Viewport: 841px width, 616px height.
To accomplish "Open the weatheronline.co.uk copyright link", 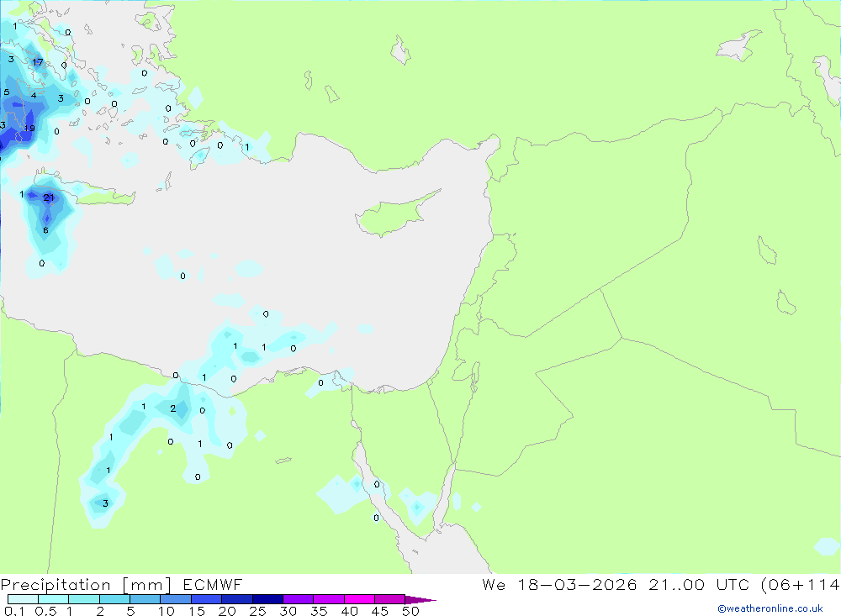I will 770,608.
